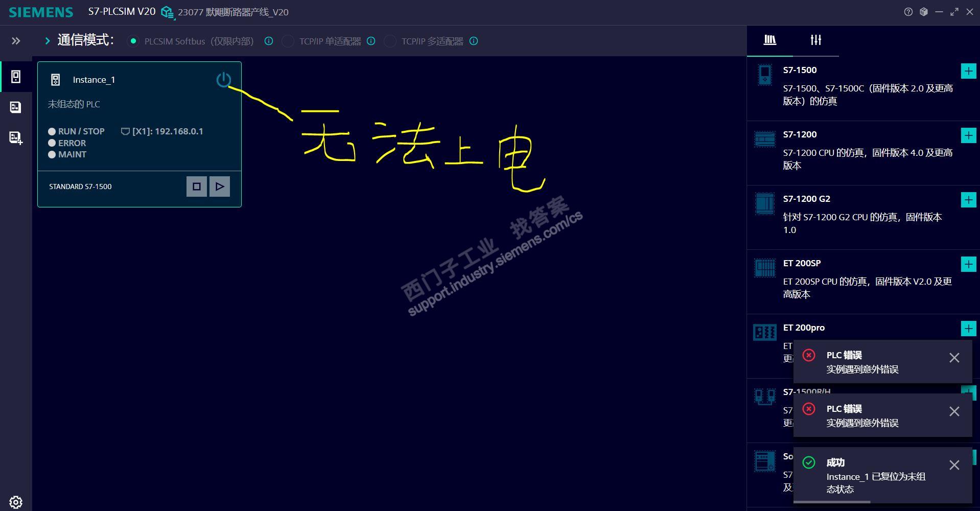Image resolution: width=980 pixels, height=511 pixels.
Task: Select PLCSIM Softbus communication mode
Action: [133, 41]
